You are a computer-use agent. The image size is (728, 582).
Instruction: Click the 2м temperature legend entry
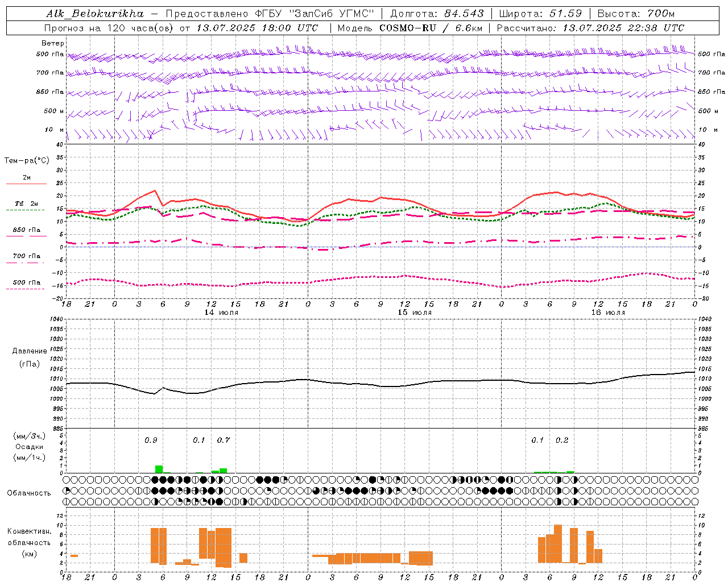27,178
